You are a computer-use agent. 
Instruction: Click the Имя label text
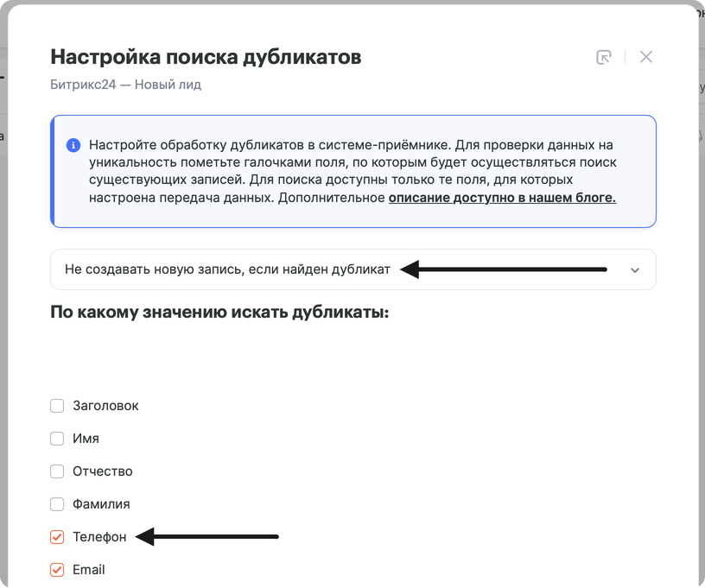coord(86,439)
